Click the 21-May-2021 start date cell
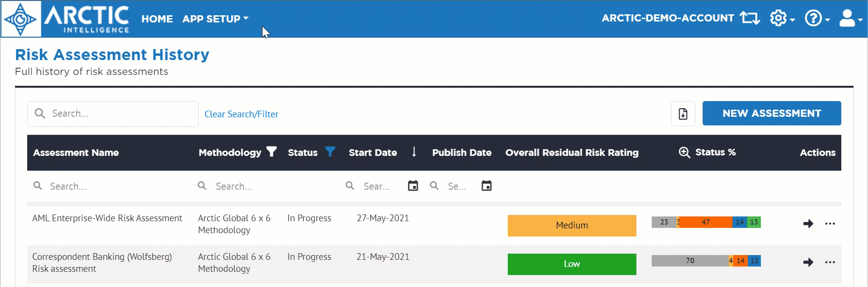Screen dimensions: 868x287 [x=383, y=257]
